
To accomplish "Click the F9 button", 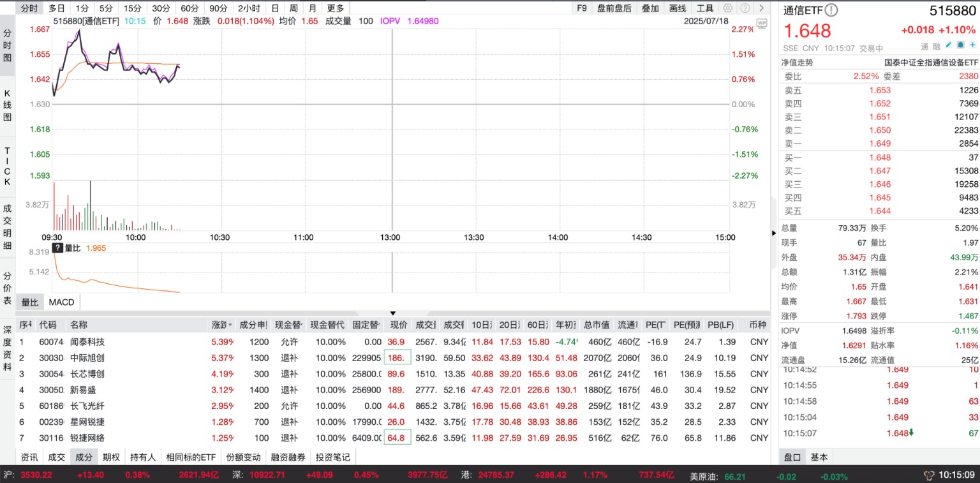I will click(x=581, y=8).
